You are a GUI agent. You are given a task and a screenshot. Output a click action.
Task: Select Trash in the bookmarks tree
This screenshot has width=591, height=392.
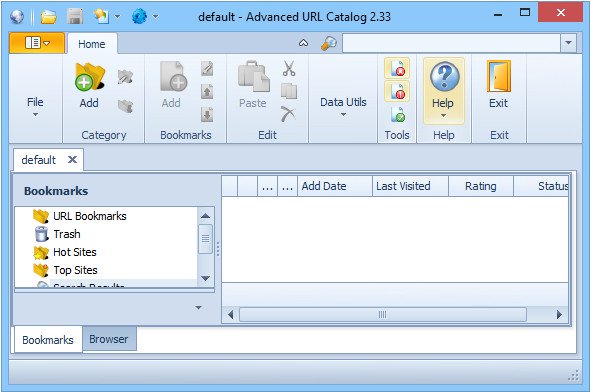[67, 234]
